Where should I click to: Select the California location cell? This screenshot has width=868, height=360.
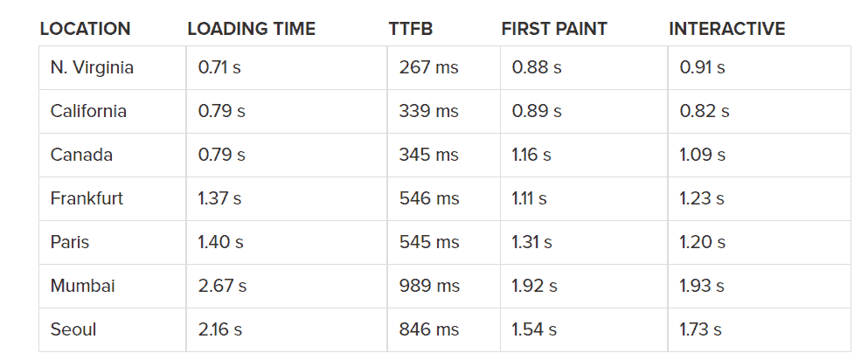(88, 111)
